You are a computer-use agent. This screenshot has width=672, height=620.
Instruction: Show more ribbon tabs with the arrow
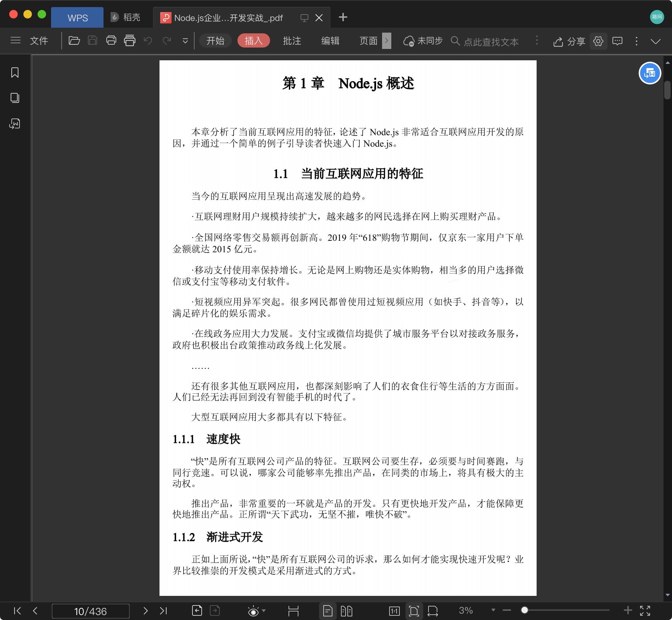(387, 41)
